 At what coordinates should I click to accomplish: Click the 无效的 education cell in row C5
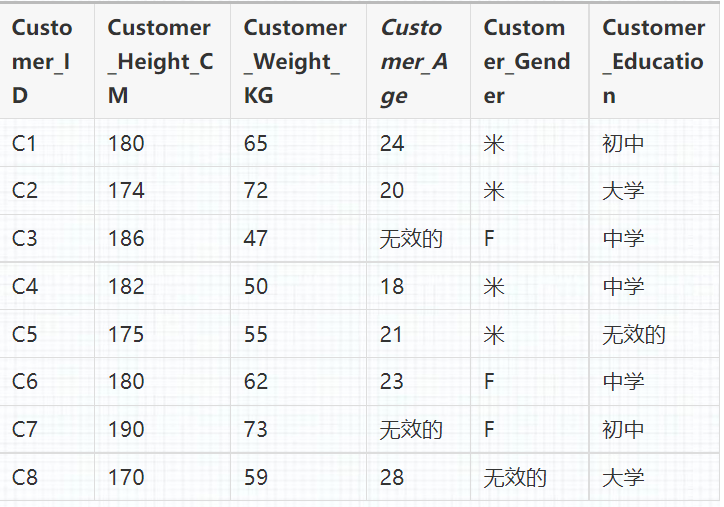point(634,335)
